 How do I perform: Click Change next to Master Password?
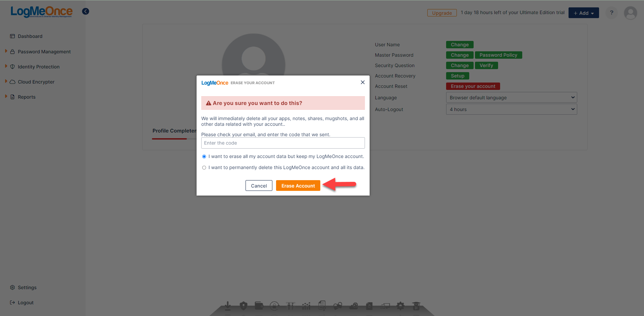(x=460, y=55)
